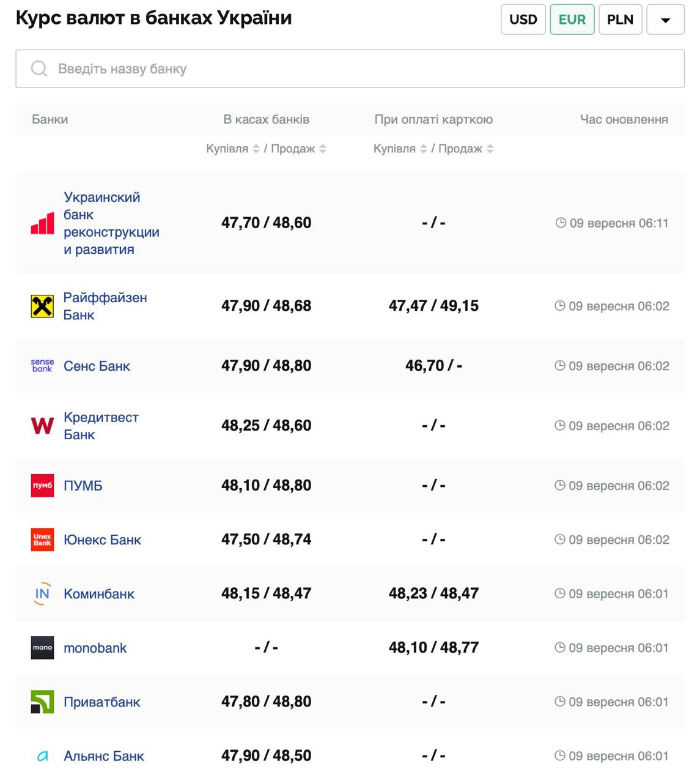This screenshot has height=783, width=700.
Task: Click the search magnifier icon
Action: tap(39, 69)
